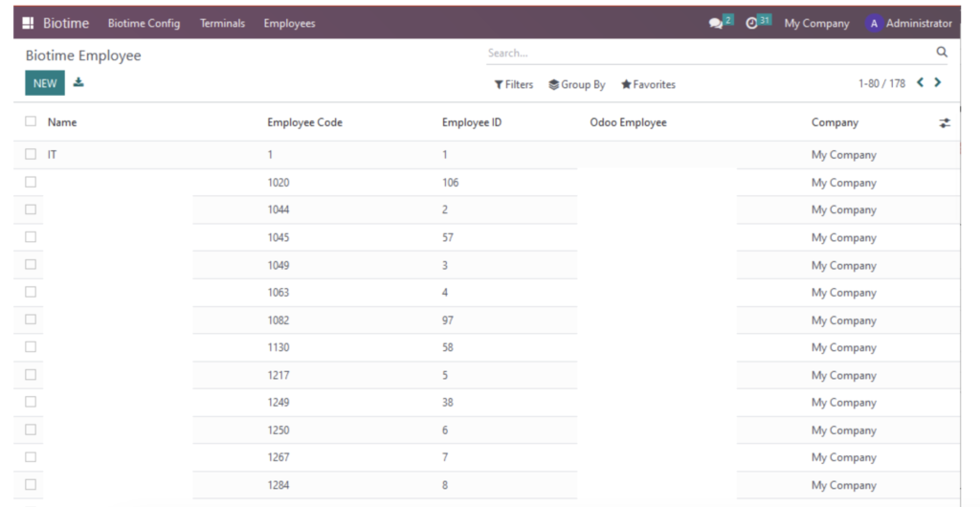Sort by the Employee Code column header

304,122
